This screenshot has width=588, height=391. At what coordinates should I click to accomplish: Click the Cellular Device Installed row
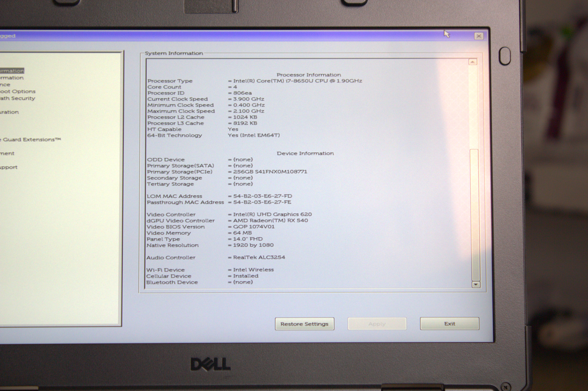point(202,276)
